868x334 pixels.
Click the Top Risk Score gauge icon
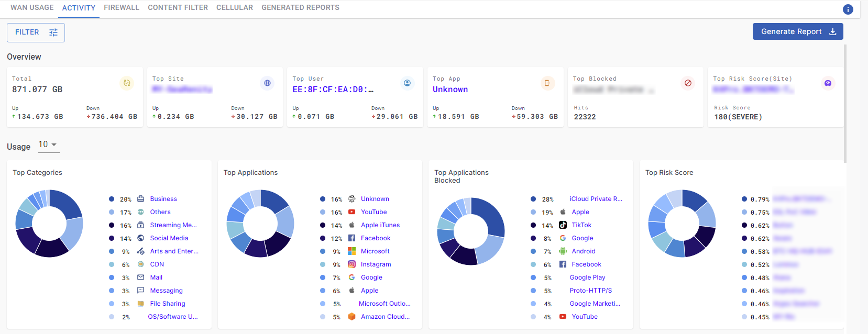click(x=828, y=83)
